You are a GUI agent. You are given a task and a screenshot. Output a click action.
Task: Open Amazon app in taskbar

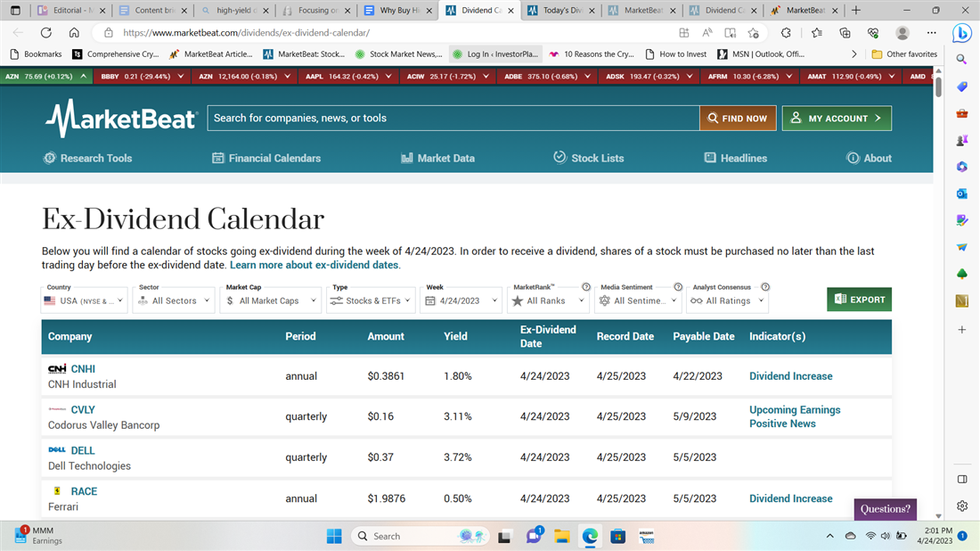[x=646, y=536]
